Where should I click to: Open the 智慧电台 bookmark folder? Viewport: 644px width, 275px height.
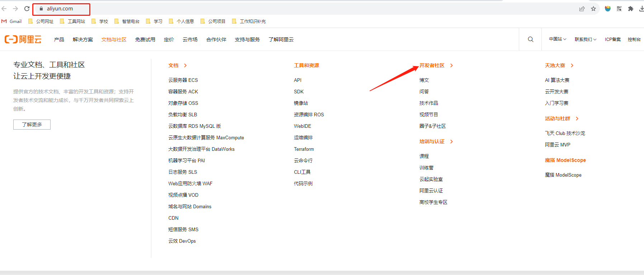127,21
